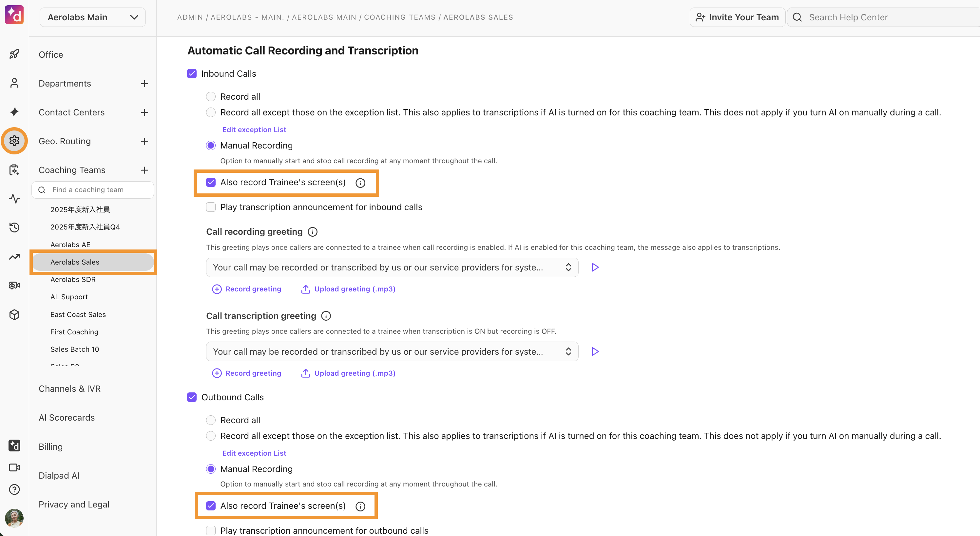The width and height of the screenshot is (980, 536).
Task: Show info for inbound trainee screen recording
Action: (360, 183)
